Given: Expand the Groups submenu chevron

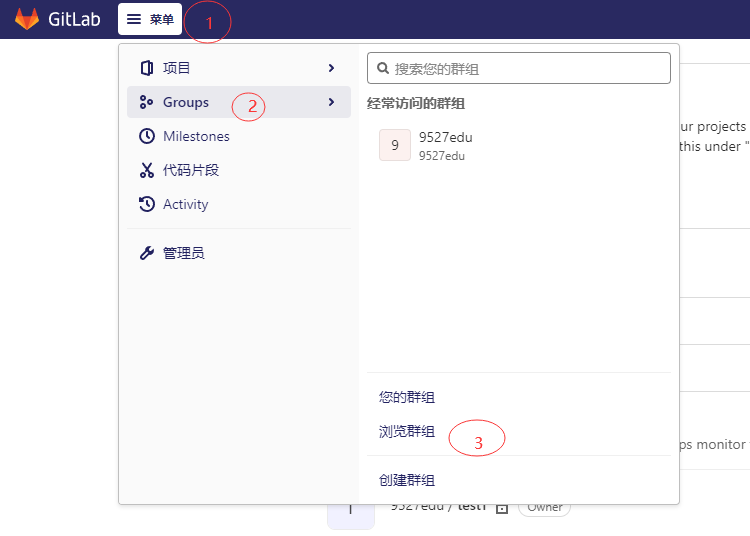Looking at the screenshot, I should (331, 102).
